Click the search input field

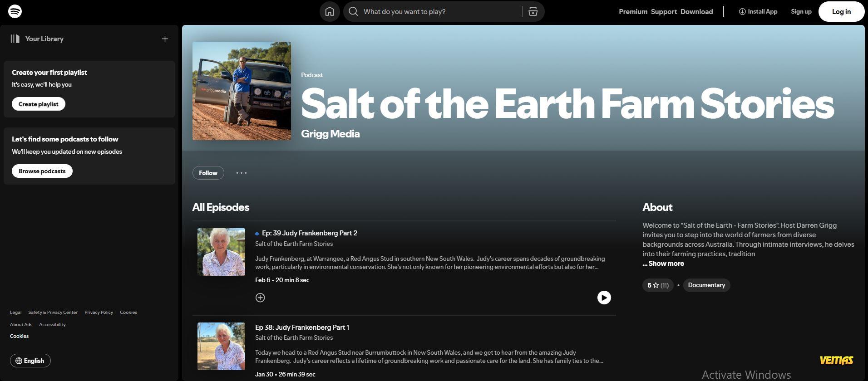pos(440,12)
